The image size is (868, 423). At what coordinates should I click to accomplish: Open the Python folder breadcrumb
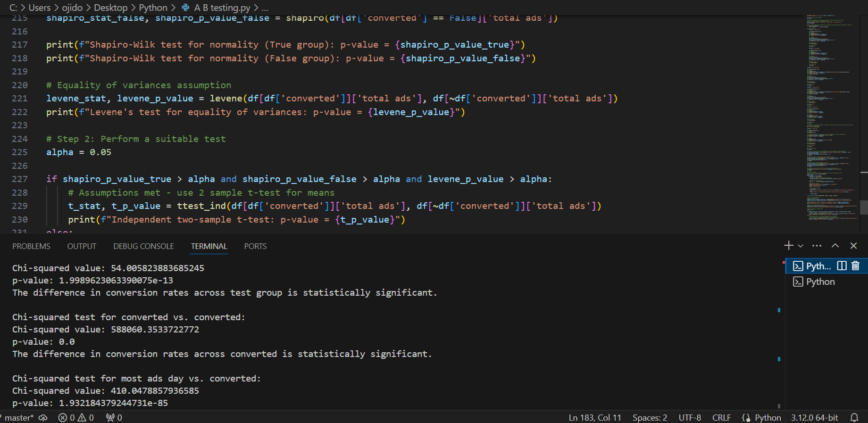[x=153, y=8]
